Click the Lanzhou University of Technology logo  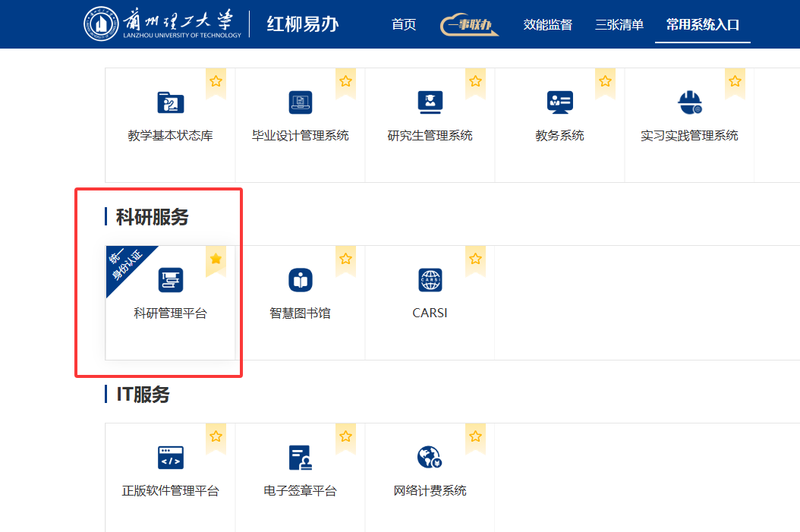coord(162,24)
